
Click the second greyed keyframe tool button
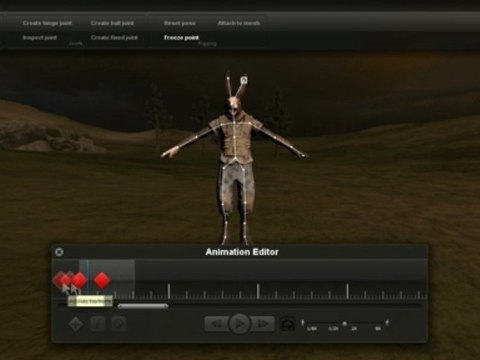pyautogui.click(x=98, y=324)
